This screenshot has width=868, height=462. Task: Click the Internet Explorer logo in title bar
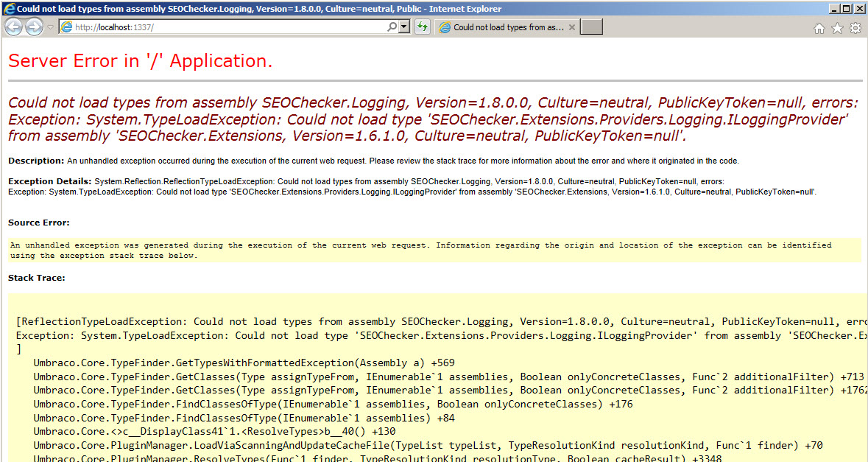(9, 9)
